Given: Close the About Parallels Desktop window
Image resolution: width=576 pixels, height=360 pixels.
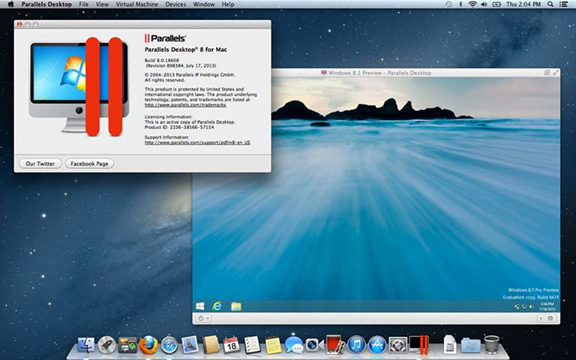Looking at the screenshot, I should (x=19, y=24).
